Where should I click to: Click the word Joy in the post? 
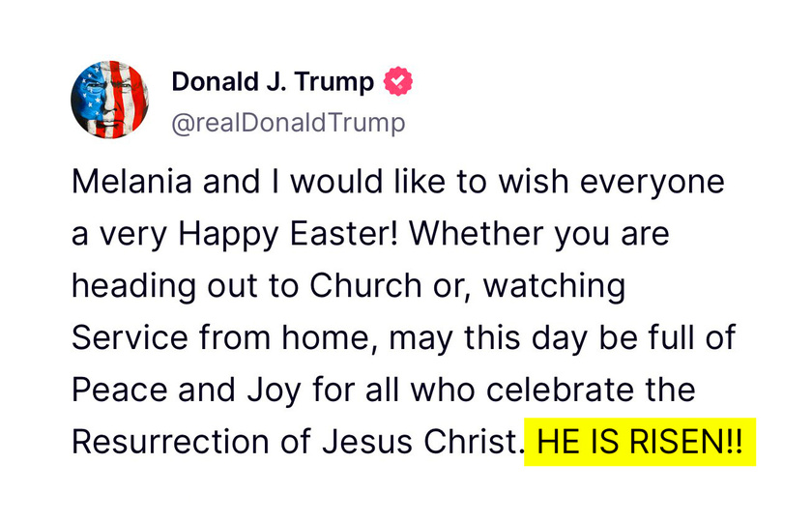tap(274, 391)
